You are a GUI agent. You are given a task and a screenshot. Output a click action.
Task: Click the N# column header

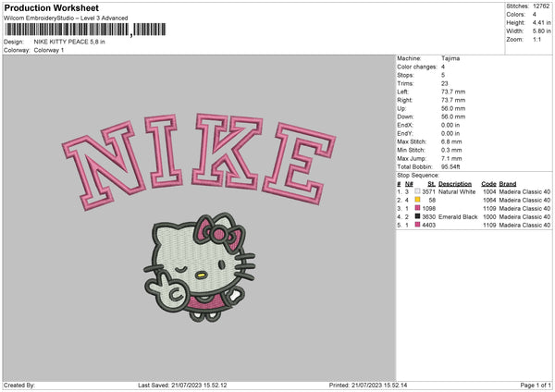[409, 184]
